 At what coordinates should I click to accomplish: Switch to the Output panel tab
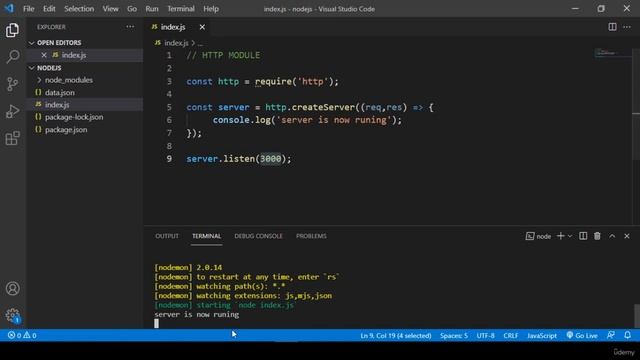167,236
